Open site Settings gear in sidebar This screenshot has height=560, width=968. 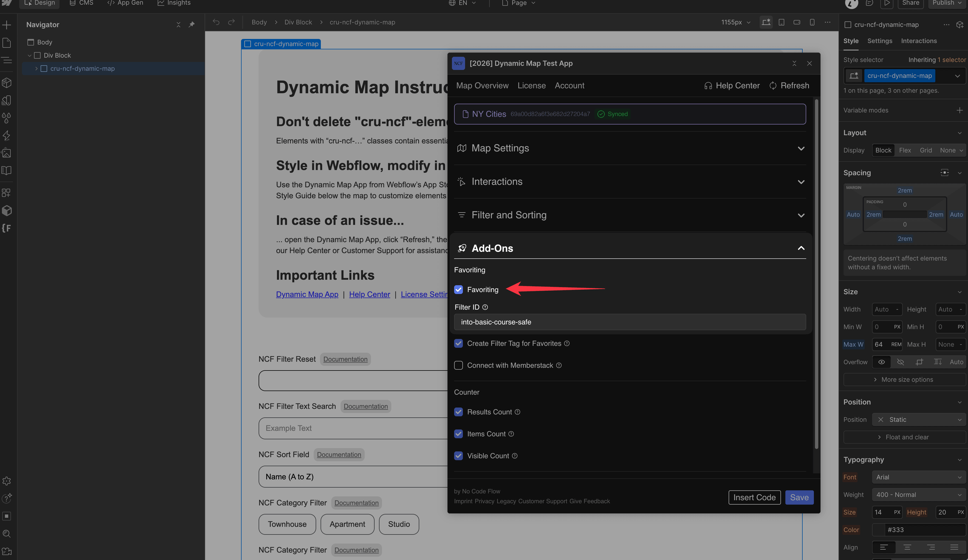[7, 481]
